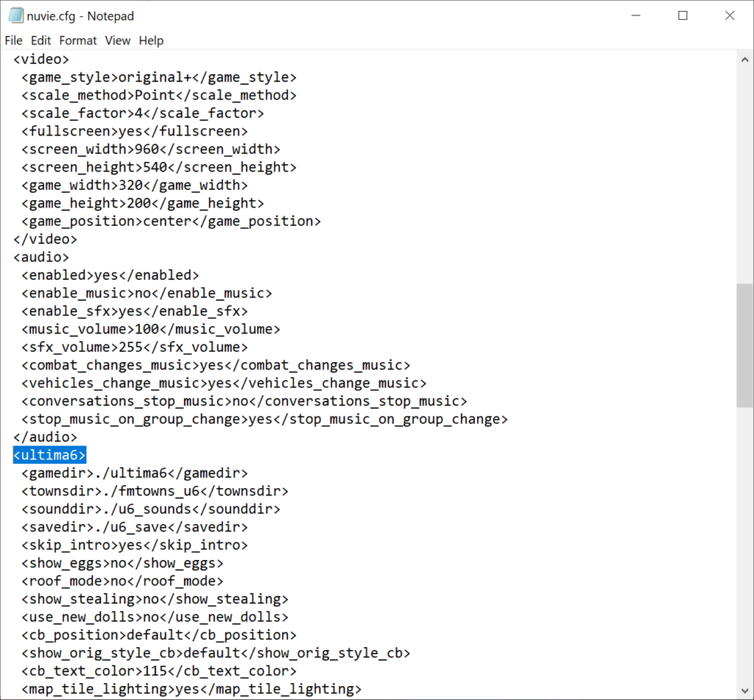Screen dimensions: 754x700
Task: Click the game_width 320 line
Action: click(135, 185)
